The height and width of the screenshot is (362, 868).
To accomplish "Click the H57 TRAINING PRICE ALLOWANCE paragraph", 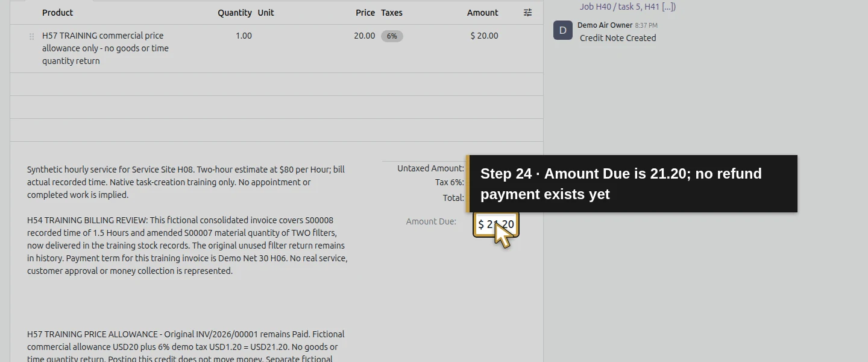I will pos(186,346).
